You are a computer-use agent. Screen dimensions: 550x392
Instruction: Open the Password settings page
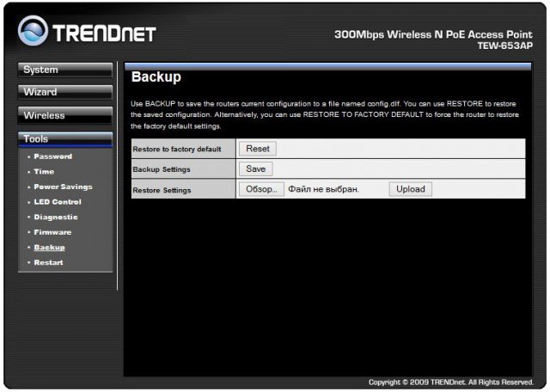(x=52, y=156)
